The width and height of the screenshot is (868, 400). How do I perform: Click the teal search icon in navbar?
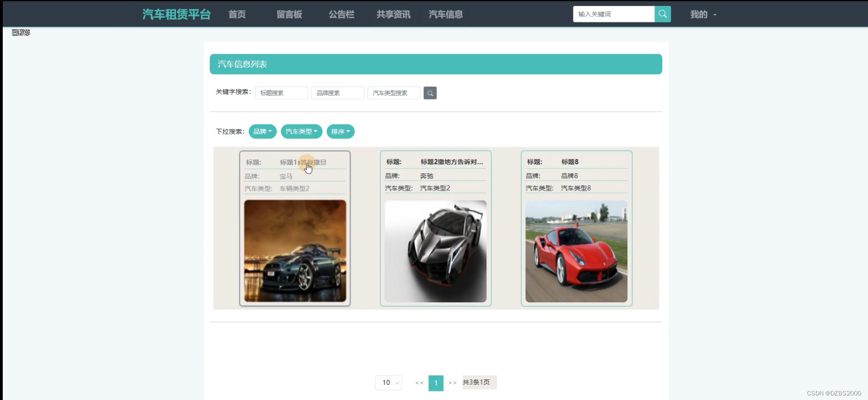(662, 14)
